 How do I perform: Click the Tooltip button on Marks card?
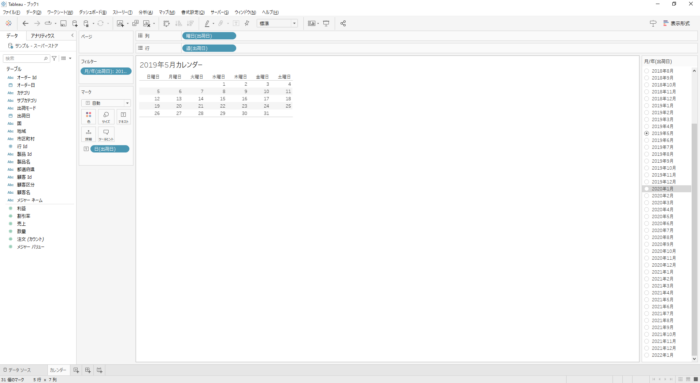(106, 134)
